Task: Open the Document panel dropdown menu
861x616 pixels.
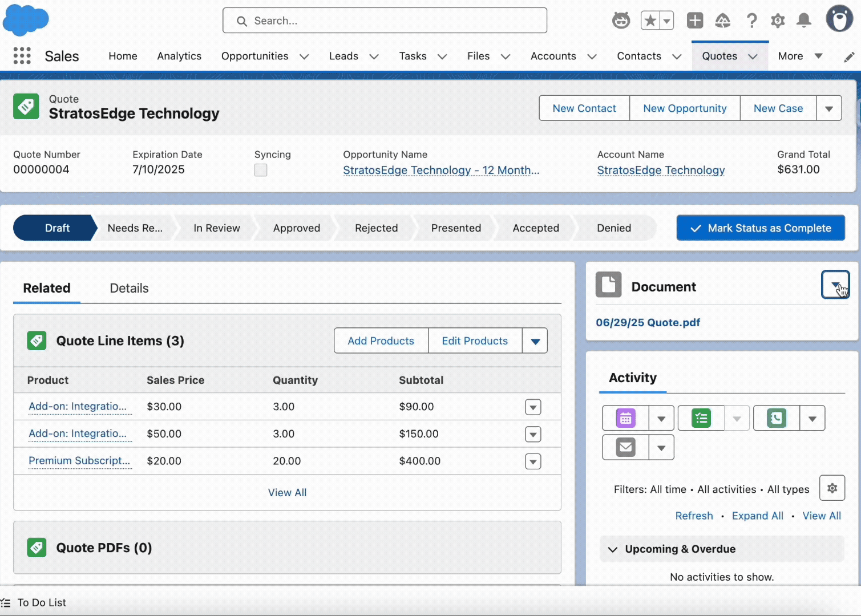Action: point(835,285)
